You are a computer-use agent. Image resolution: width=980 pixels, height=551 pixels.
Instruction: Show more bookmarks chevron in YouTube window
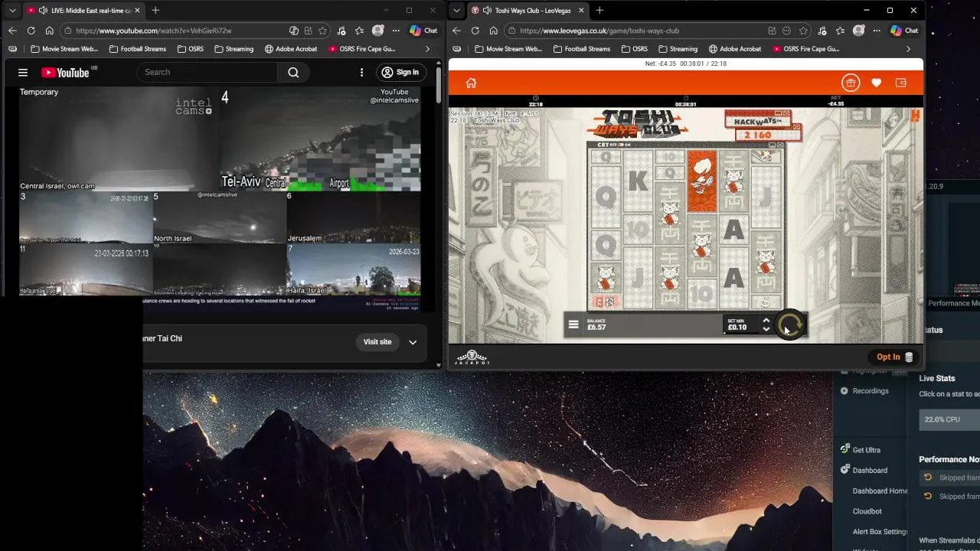pyautogui.click(x=427, y=49)
